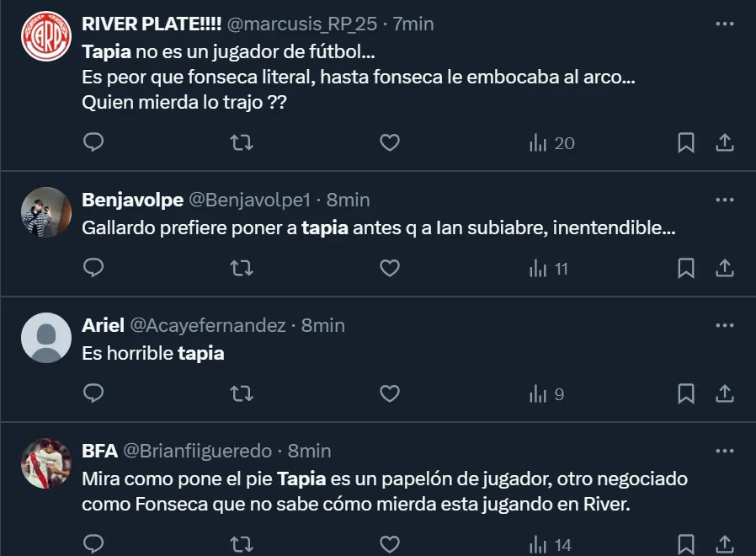Reply to RIVER PLATE!!!! tweet
The image size is (756, 556).
pyautogui.click(x=93, y=142)
